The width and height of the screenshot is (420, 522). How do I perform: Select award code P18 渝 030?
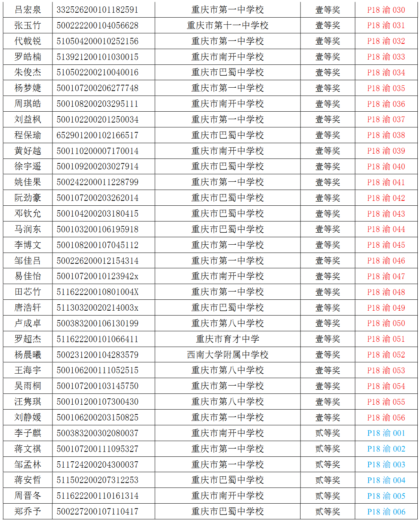click(x=386, y=10)
